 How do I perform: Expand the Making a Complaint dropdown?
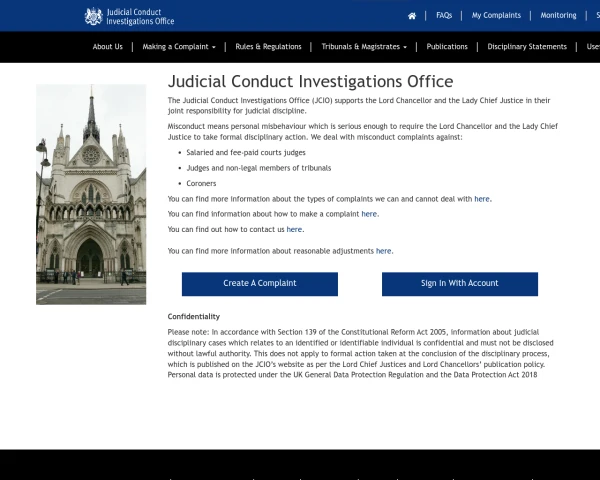179,47
